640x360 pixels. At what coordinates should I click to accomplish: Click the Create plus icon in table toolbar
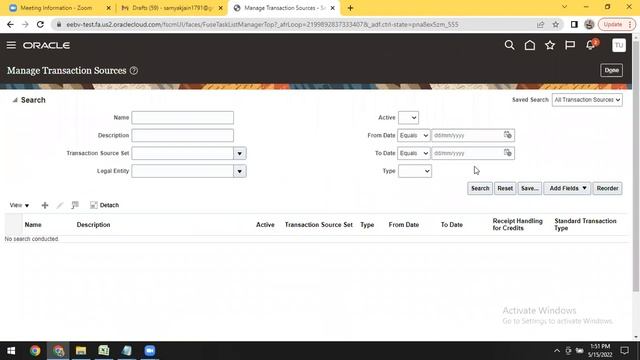click(45, 205)
